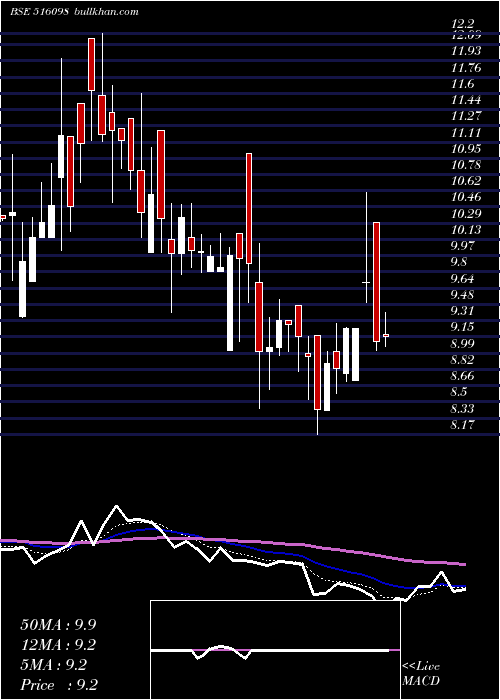The height and width of the screenshot is (700, 500).
Task: Click the 11.27 price level label
Action: 466,116
